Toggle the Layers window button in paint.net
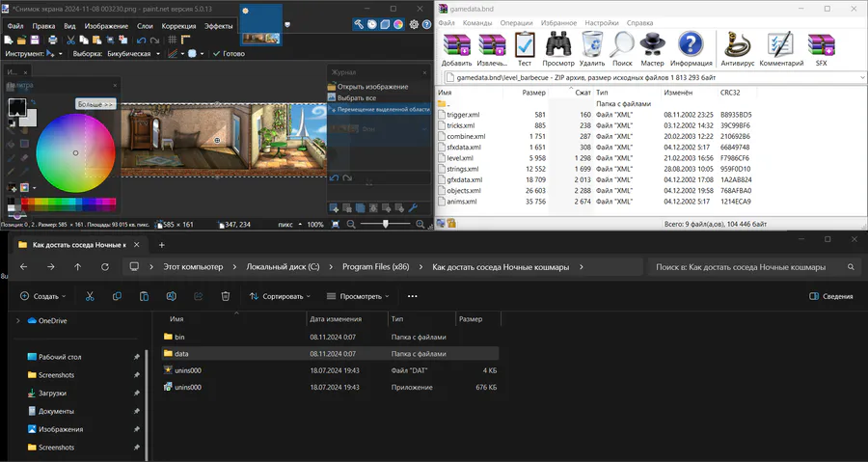 click(385, 24)
